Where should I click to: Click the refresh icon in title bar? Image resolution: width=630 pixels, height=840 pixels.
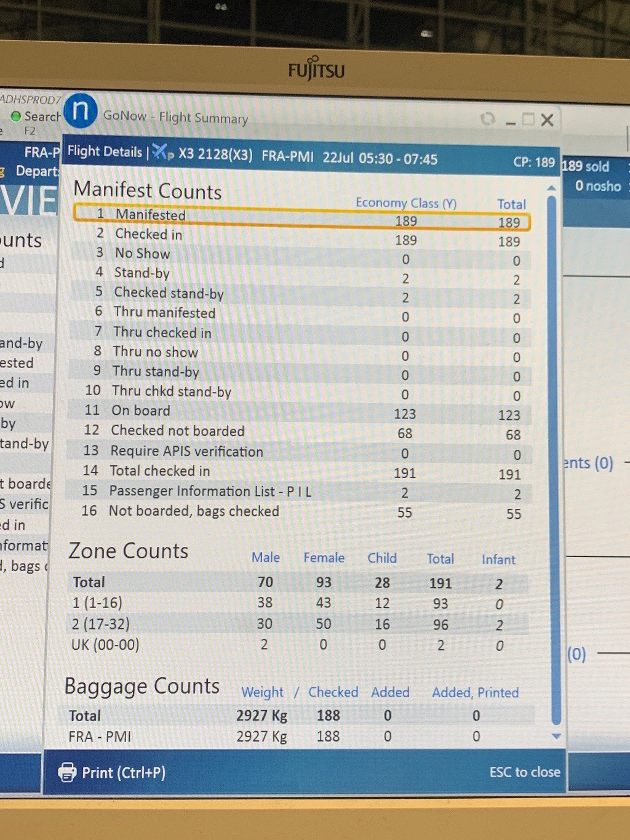[x=487, y=118]
